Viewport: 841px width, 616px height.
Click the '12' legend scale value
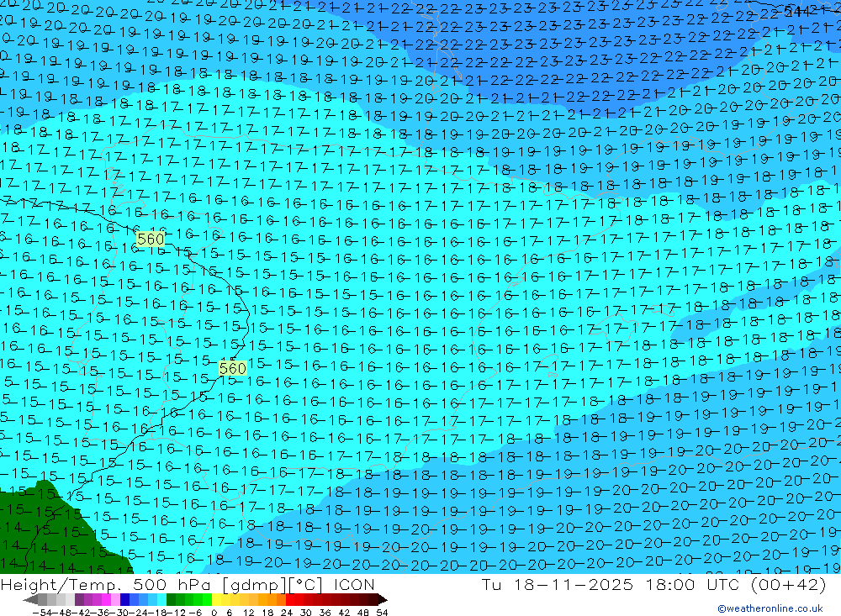click(x=248, y=613)
